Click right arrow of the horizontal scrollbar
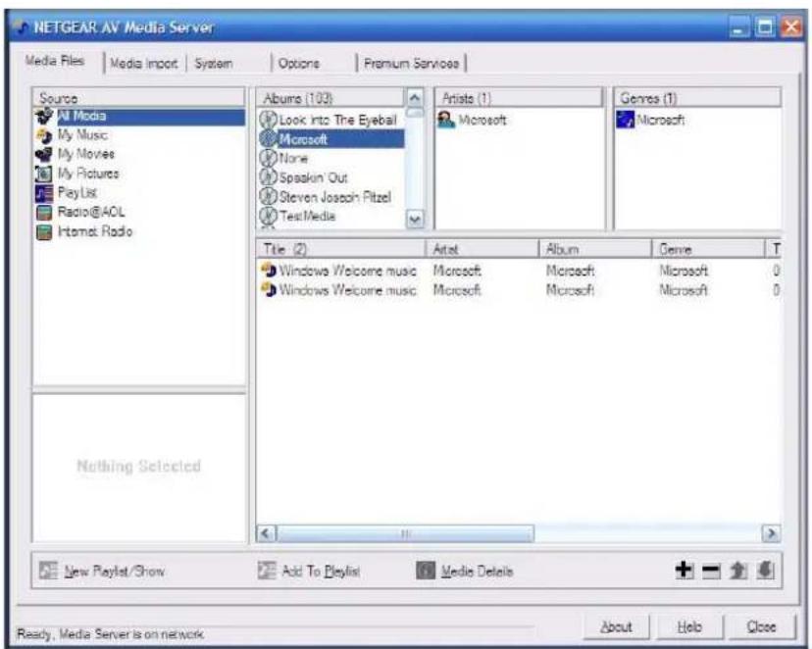The width and height of the screenshot is (812, 649). tap(771, 533)
